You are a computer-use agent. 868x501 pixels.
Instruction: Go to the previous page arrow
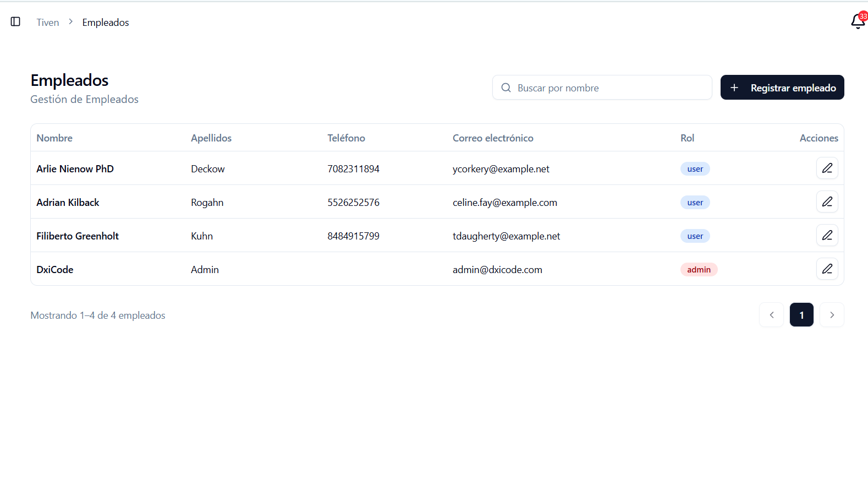coord(771,315)
